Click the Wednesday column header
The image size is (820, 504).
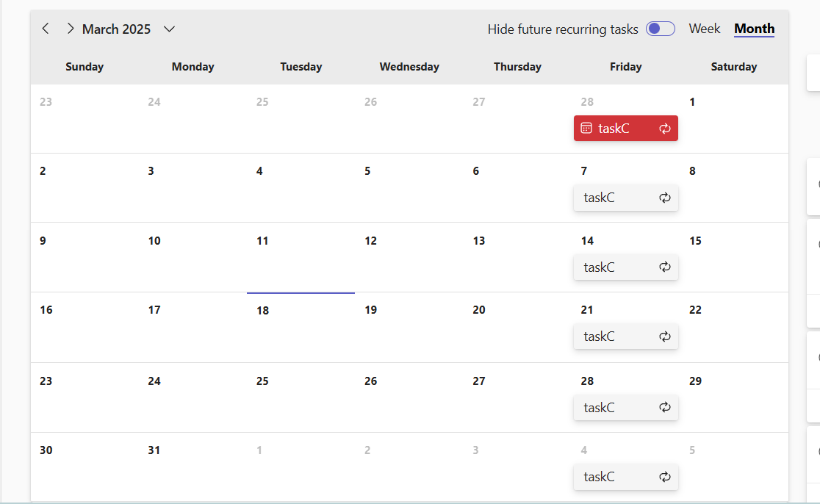[x=409, y=67]
